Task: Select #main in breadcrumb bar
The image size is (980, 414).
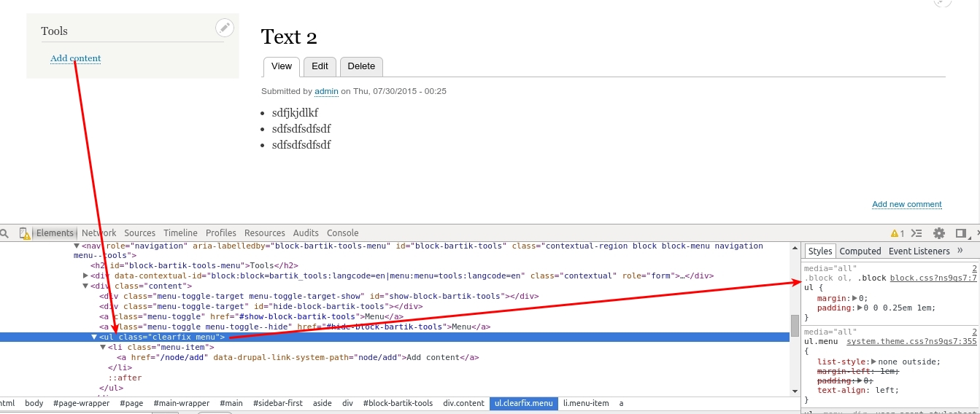Action: point(231,403)
